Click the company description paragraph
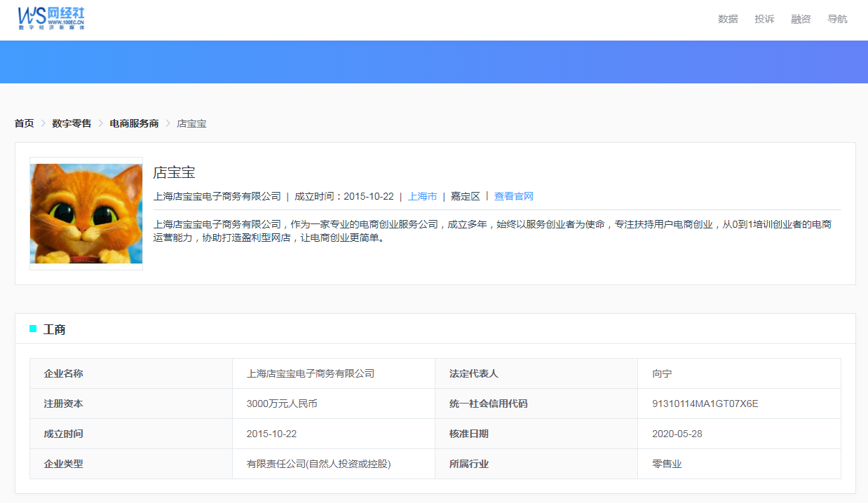The width and height of the screenshot is (868, 503). tap(492, 231)
